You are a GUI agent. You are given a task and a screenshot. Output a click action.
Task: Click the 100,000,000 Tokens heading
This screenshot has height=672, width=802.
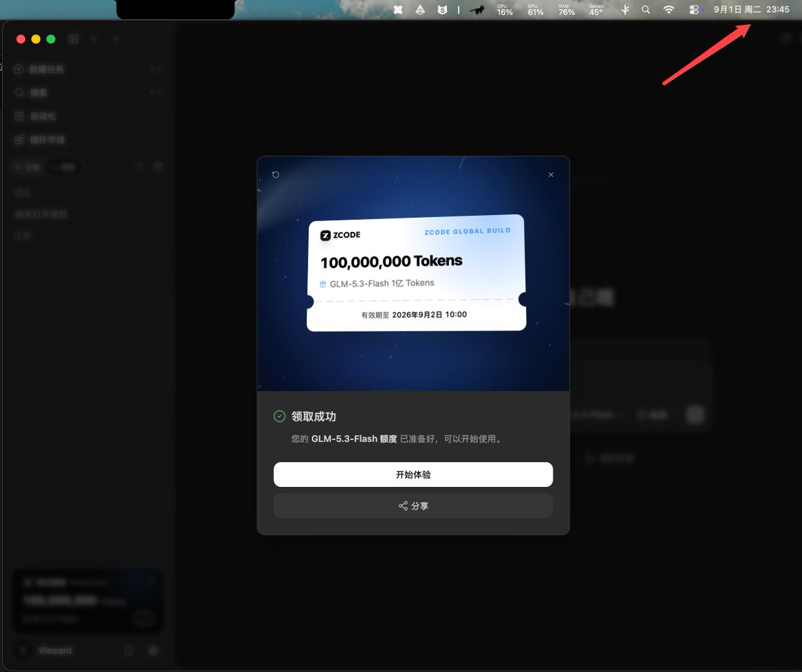[391, 261]
